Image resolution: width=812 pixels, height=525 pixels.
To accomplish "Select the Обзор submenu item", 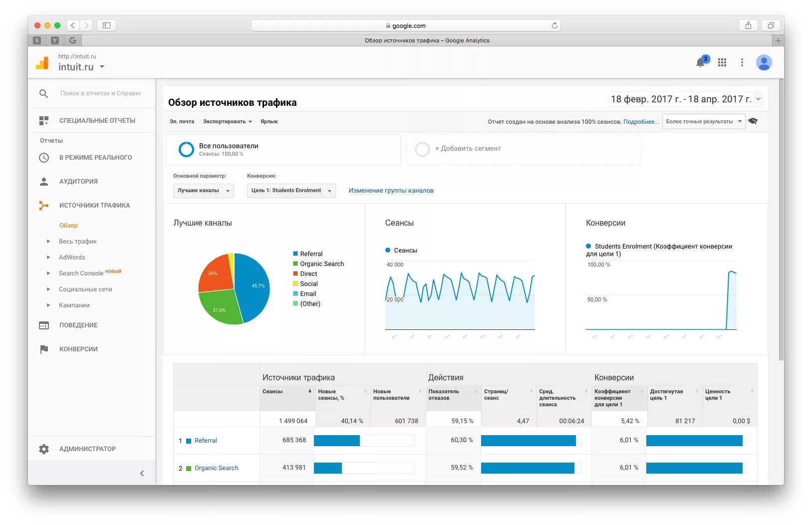I will click(68, 226).
